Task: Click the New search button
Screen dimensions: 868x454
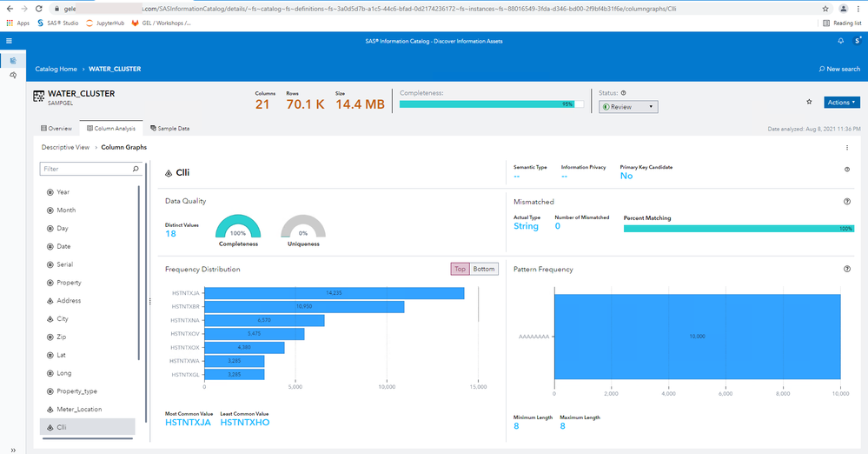Action: pos(839,69)
